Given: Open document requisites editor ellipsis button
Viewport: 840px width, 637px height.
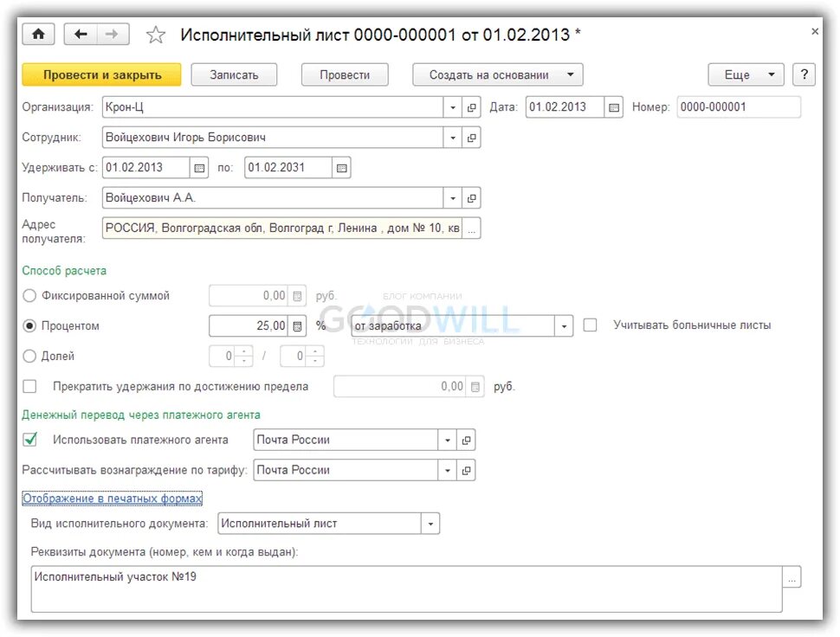Looking at the screenshot, I should pos(792,577).
